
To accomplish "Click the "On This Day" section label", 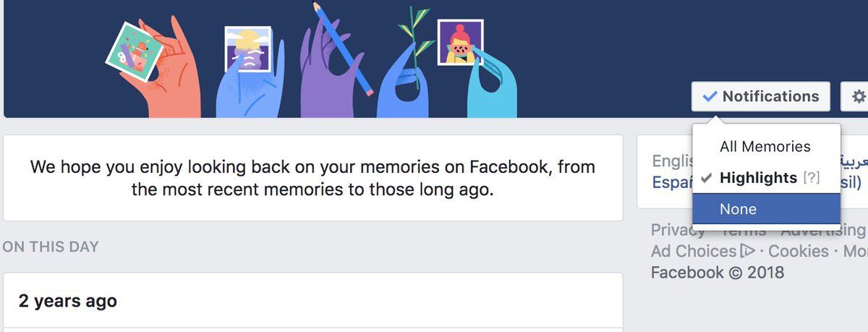I will [51, 247].
